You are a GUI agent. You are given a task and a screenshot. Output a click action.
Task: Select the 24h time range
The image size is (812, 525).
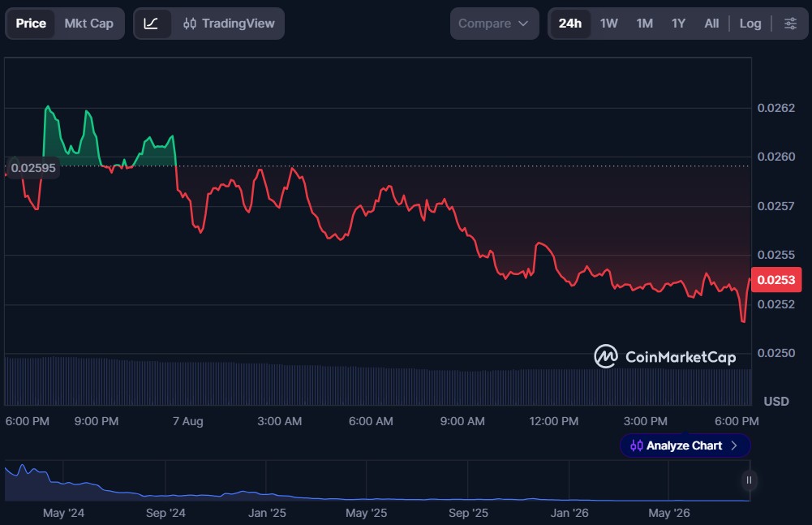pyautogui.click(x=569, y=24)
